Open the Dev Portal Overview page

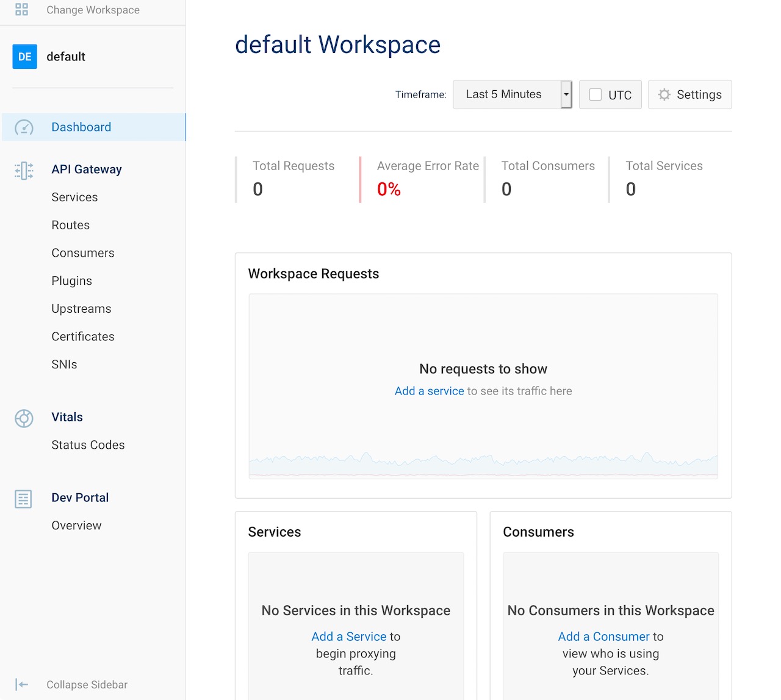[x=76, y=526]
